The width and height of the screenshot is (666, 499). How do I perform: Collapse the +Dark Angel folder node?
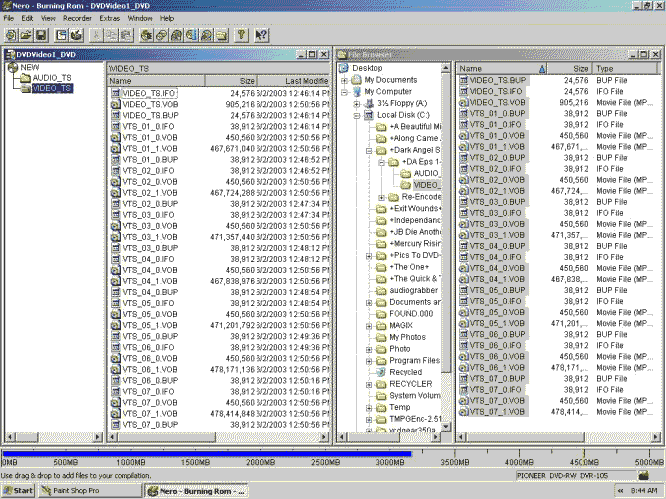[369, 151]
